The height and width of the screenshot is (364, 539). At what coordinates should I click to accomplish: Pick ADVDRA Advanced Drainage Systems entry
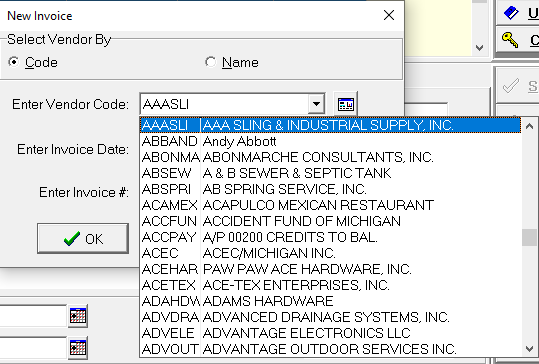pyautogui.click(x=331, y=317)
